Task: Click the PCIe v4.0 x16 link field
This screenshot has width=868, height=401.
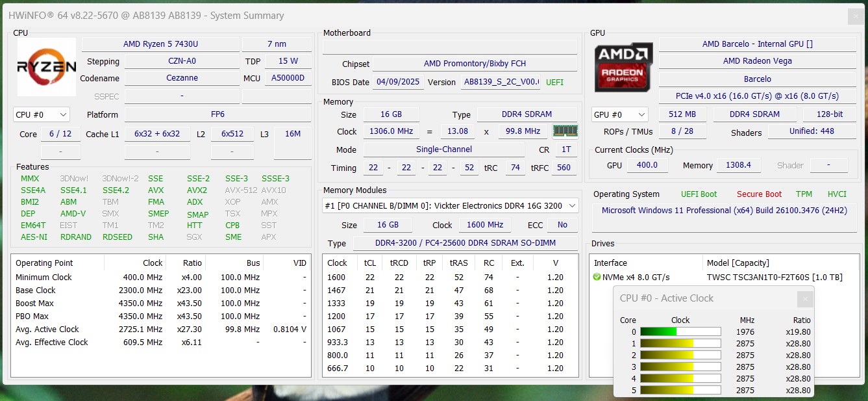Action: (758, 96)
